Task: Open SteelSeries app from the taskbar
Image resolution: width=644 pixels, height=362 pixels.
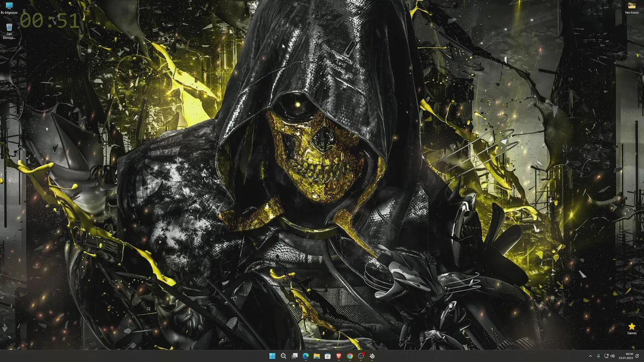Action: coord(372,356)
